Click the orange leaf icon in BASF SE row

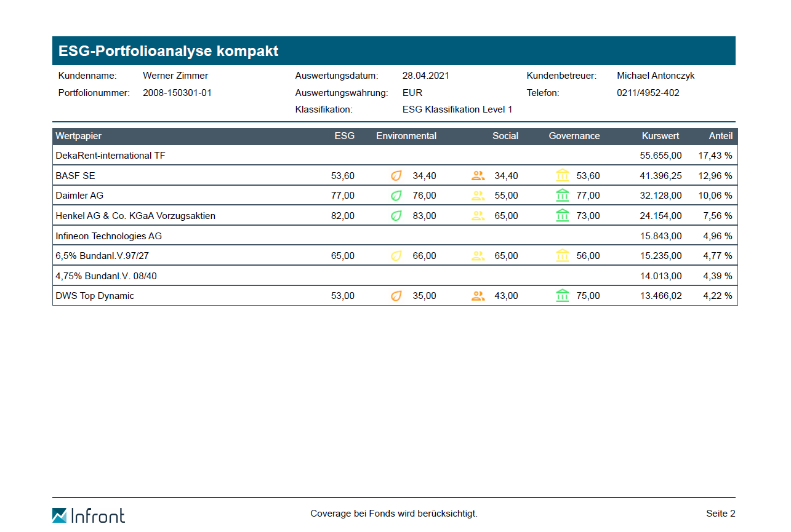click(x=396, y=176)
